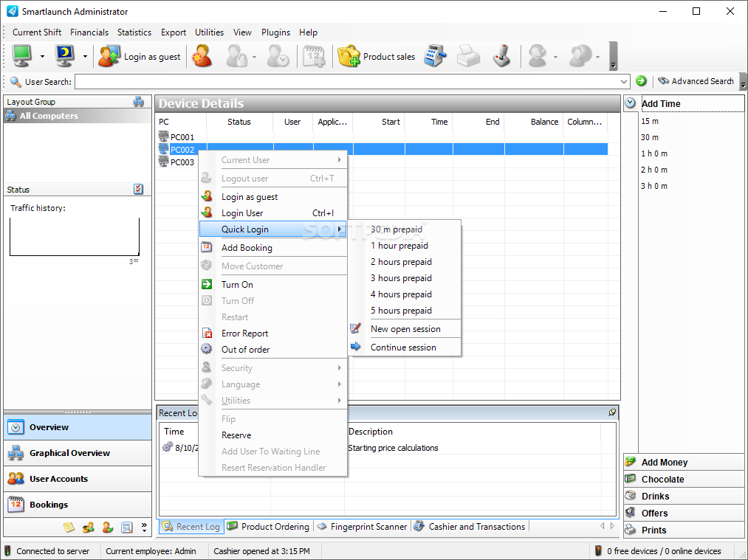
Task: Switch to Fingerprint Scanner tab
Action: pyautogui.click(x=362, y=527)
